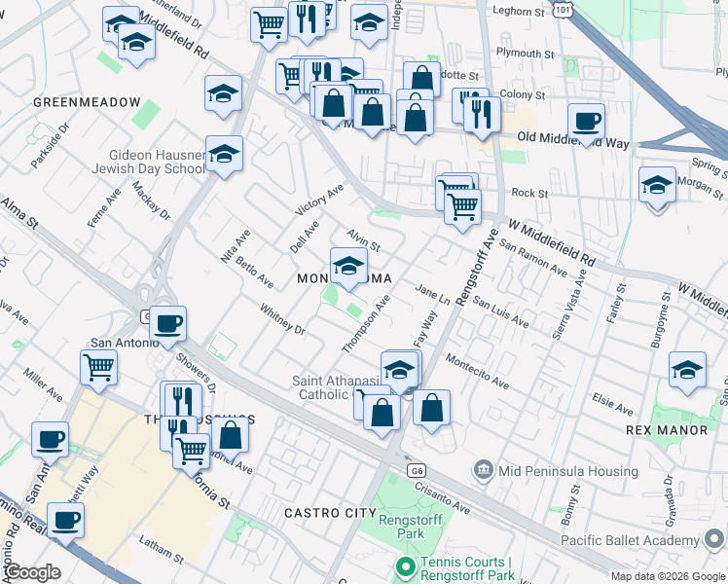Select the Parkside Dr street label
The width and height of the screenshot is (728, 584).
tap(51, 145)
